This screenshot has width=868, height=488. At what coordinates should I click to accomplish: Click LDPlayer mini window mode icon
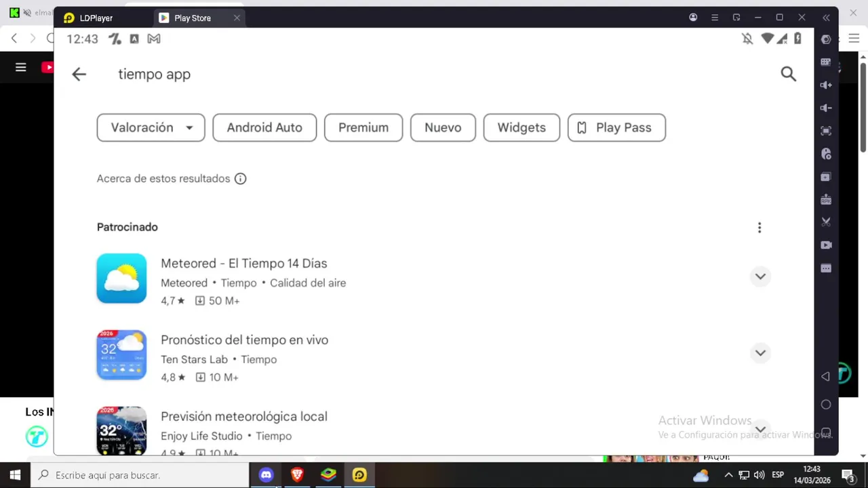pyautogui.click(x=736, y=18)
